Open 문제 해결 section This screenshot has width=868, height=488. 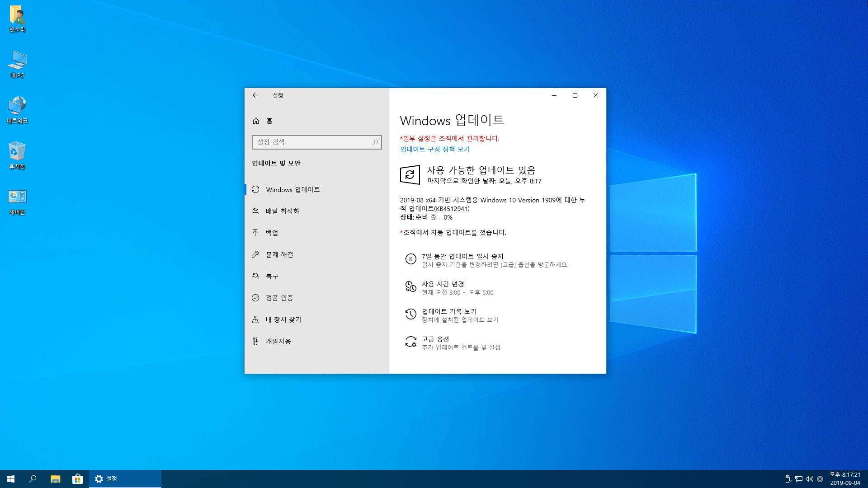316,254
